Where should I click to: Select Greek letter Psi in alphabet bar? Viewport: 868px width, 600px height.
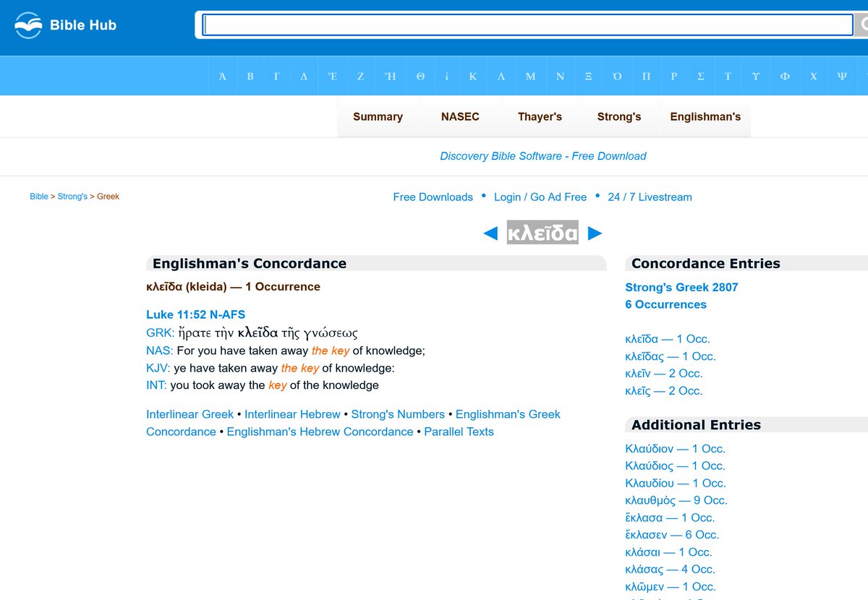tap(842, 76)
